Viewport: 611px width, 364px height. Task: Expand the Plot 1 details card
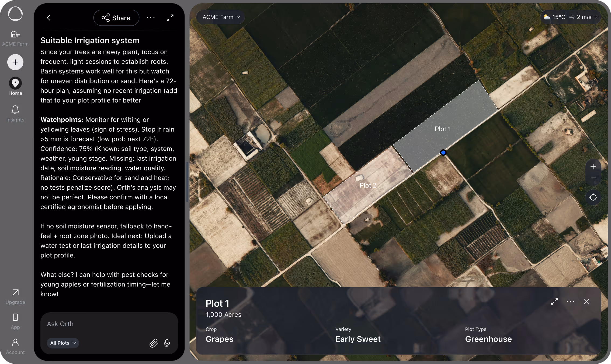(554, 302)
